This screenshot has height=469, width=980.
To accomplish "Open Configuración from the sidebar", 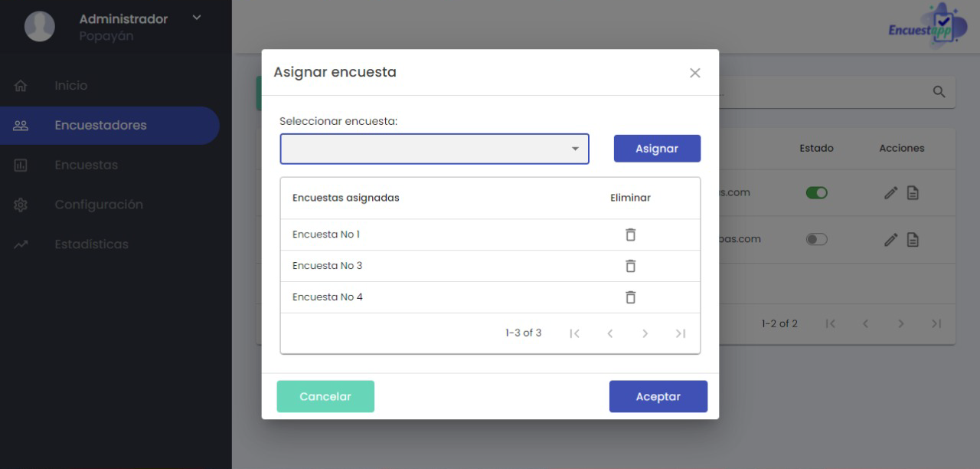I will pyautogui.click(x=98, y=205).
